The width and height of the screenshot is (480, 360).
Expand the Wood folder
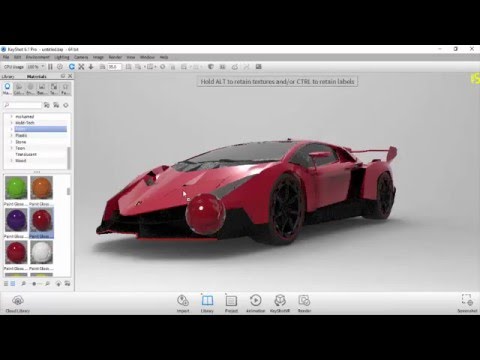tap(12, 161)
